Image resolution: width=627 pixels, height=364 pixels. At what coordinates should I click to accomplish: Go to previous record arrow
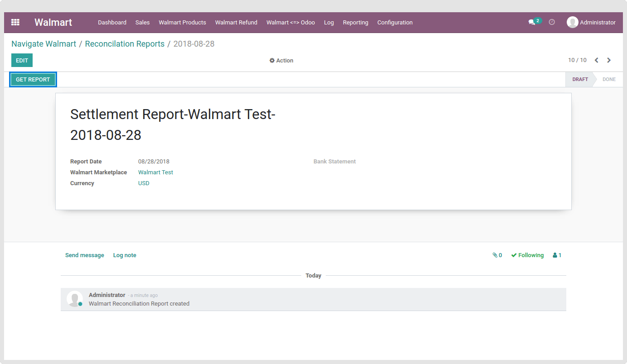coord(597,60)
